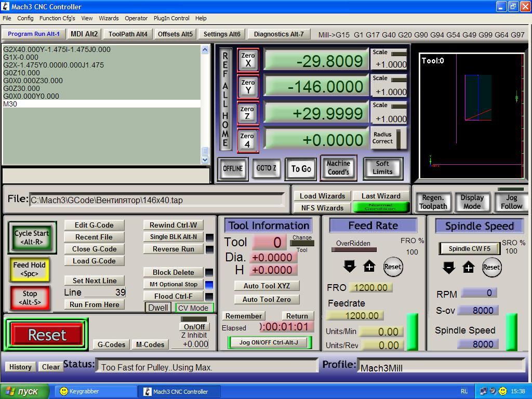Open the File menu
This screenshot has height=399, width=532.
[7, 18]
